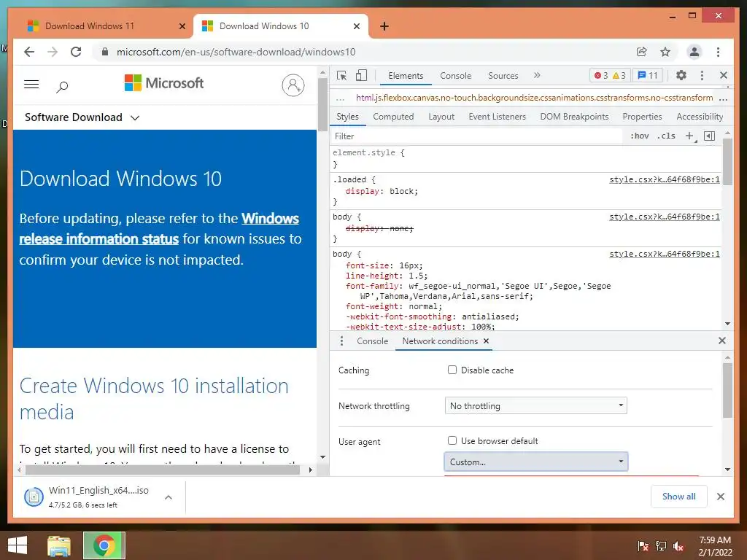Open the drawer three-dot menu
The height and width of the screenshot is (560, 747).
tap(341, 341)
